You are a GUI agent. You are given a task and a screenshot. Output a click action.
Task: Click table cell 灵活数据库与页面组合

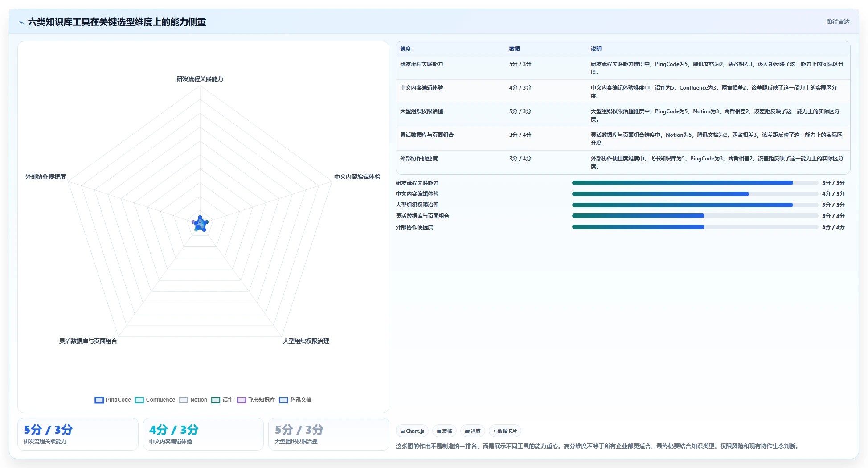(x=427, y=135)
